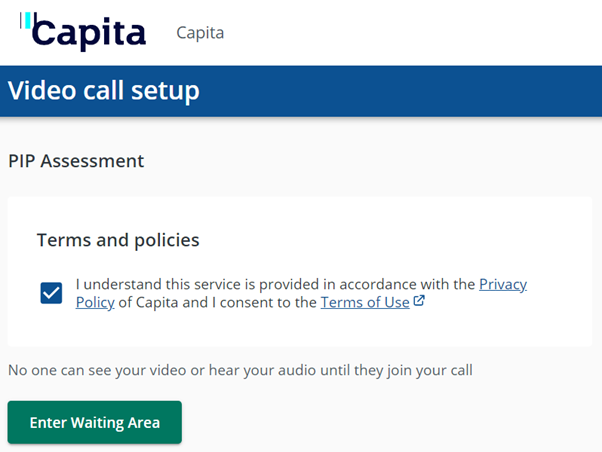Click the wrapped word 'Policy' in the link
Viewport: 602px width, 452px height.
point(95,302)
